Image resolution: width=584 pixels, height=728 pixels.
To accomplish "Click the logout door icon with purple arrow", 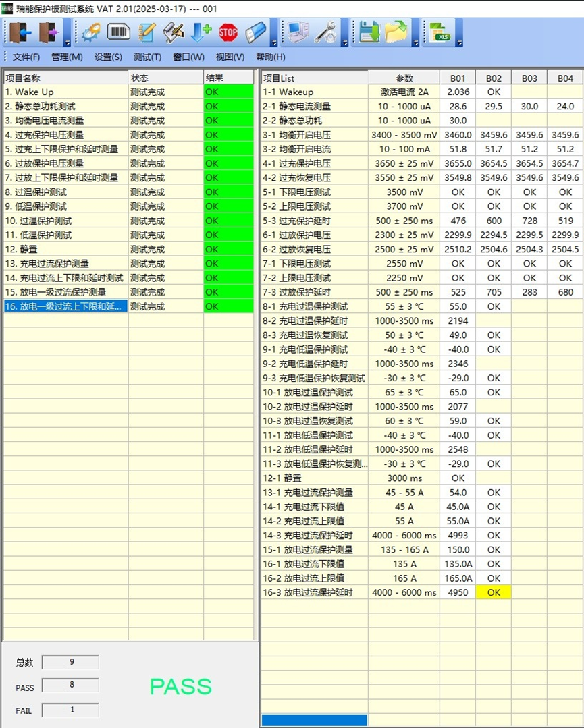I will pyautogui.click(x=49, y=32).
